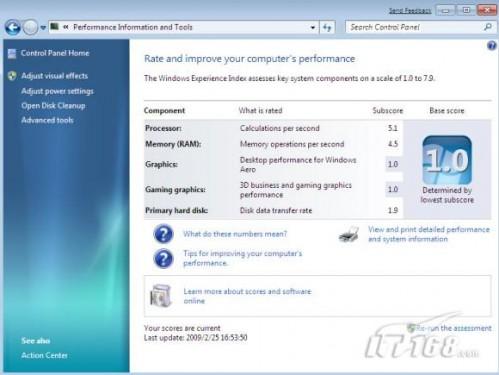
Task: Click 'Primary hard disk:' component label
Action: tap(177, 210)
